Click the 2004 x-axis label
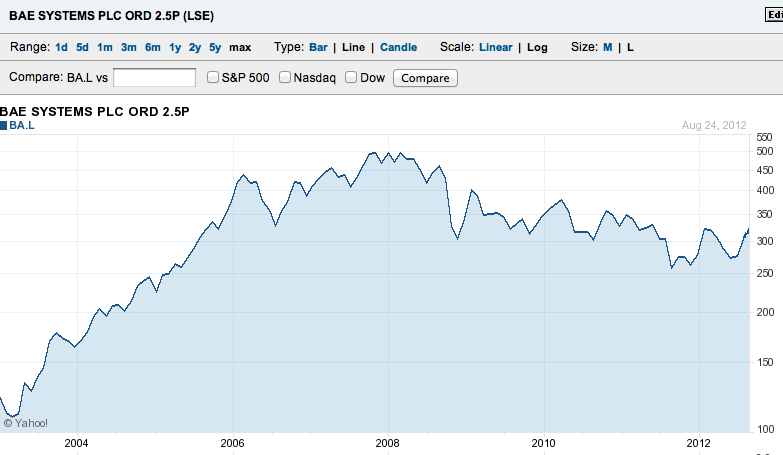This screenshot has width=783, height=455. click(76, 443)
